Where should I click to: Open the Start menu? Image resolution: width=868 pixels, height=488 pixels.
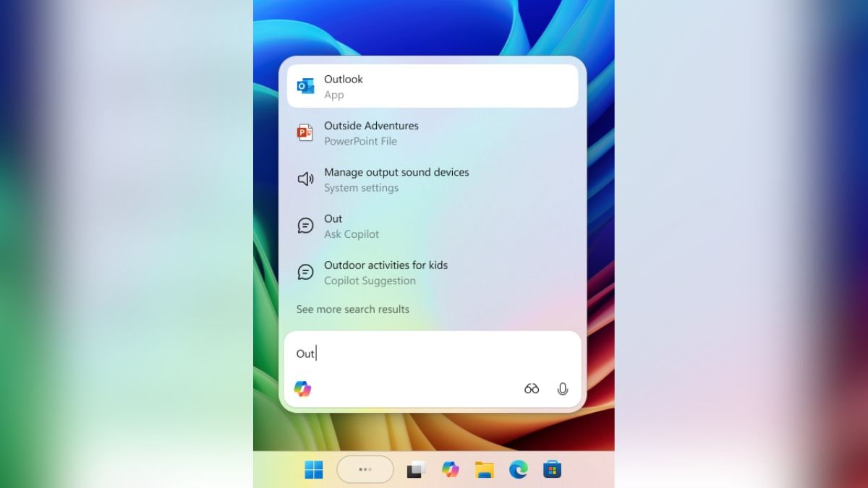tap(313, 469)
